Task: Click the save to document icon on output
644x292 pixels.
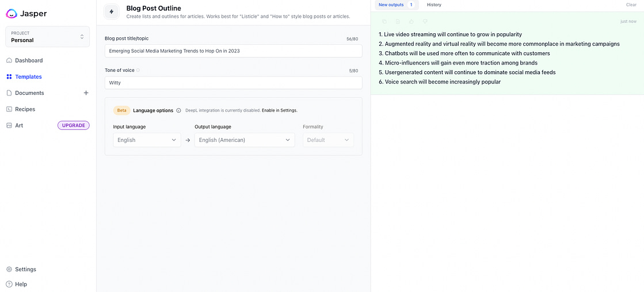Action: (398, 21)
